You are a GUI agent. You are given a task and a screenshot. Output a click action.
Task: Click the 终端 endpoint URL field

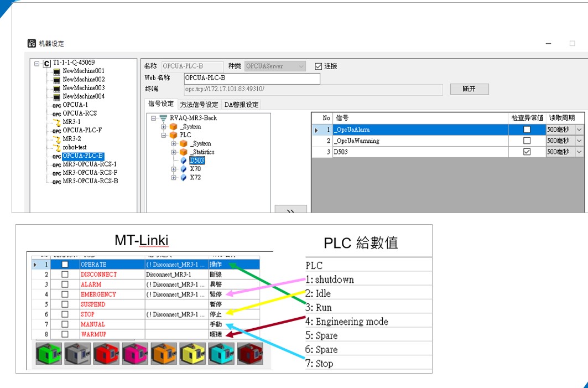[x=313, y=89]
